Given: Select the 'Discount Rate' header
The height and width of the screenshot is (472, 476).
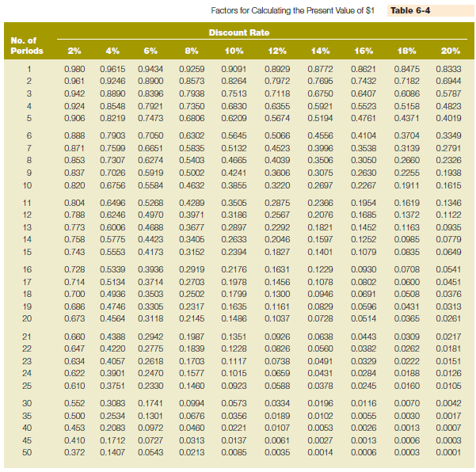Looking at the screenshot, I should (239, 32).
